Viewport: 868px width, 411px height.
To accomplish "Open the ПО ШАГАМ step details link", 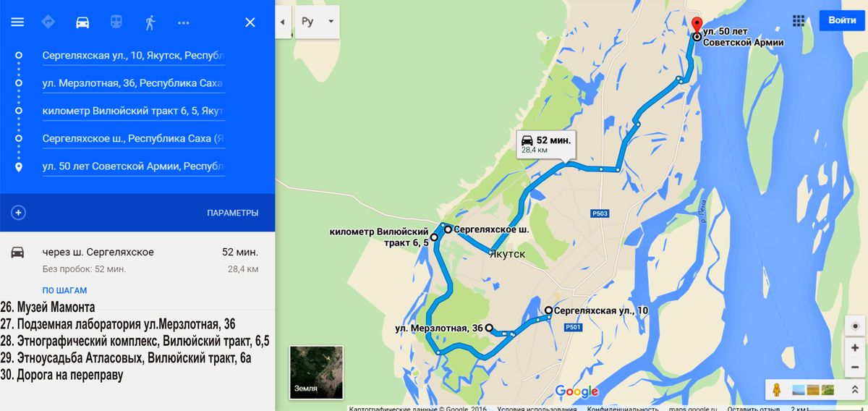I will pos(64,291).
